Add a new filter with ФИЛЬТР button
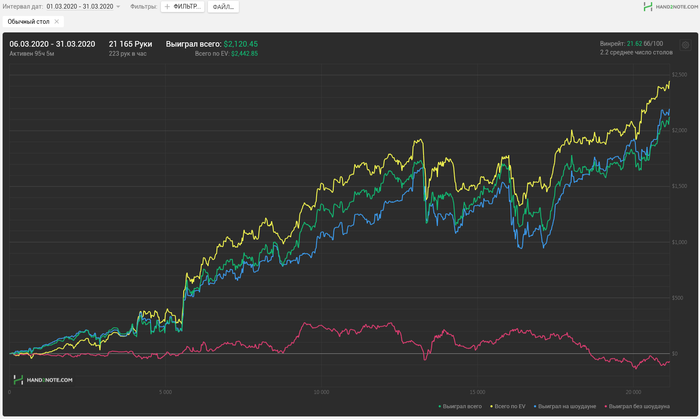Viewport: 700px width, 419px height. click(x=183, y=7)
